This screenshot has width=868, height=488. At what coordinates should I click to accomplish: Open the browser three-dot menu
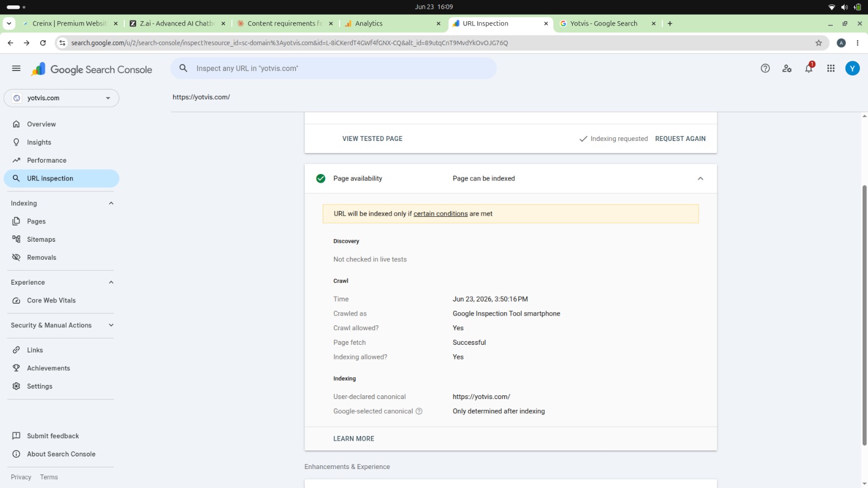857,43
